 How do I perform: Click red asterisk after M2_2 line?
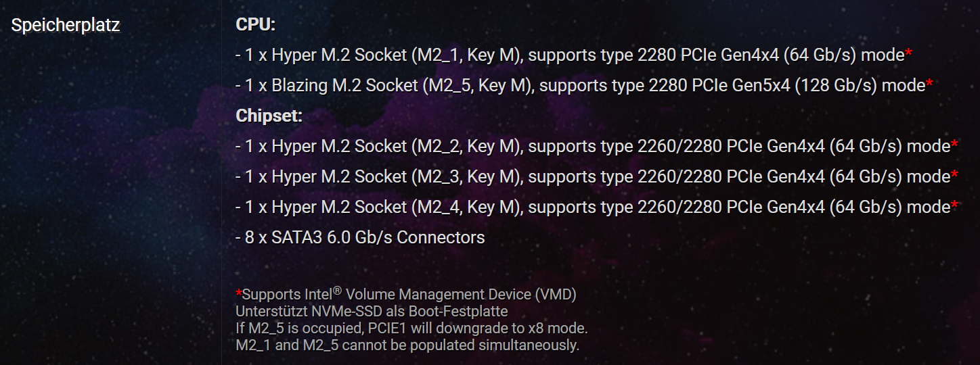pos(955,144)
